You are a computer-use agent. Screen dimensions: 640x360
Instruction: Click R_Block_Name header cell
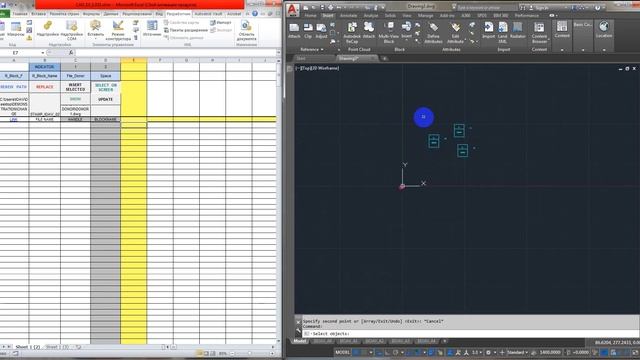coord(45,76)
